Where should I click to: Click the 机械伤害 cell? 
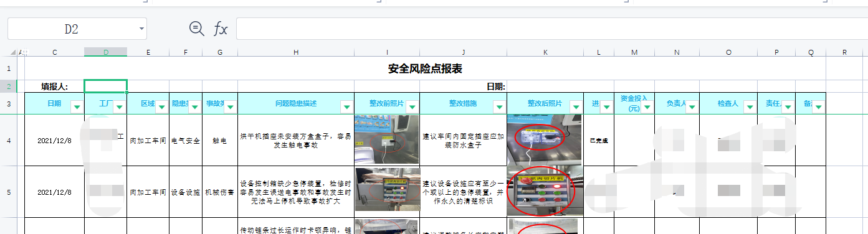220,192
